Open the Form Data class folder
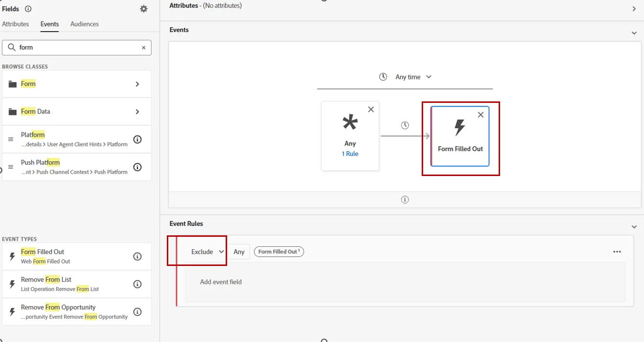The height and width of the screenshot is (342, 644). [x=76, y=111]
